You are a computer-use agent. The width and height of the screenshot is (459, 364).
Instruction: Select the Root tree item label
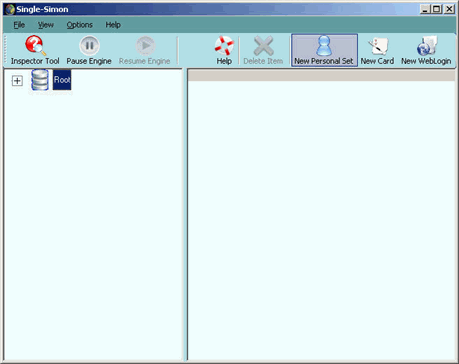click(x=62, y=80)
